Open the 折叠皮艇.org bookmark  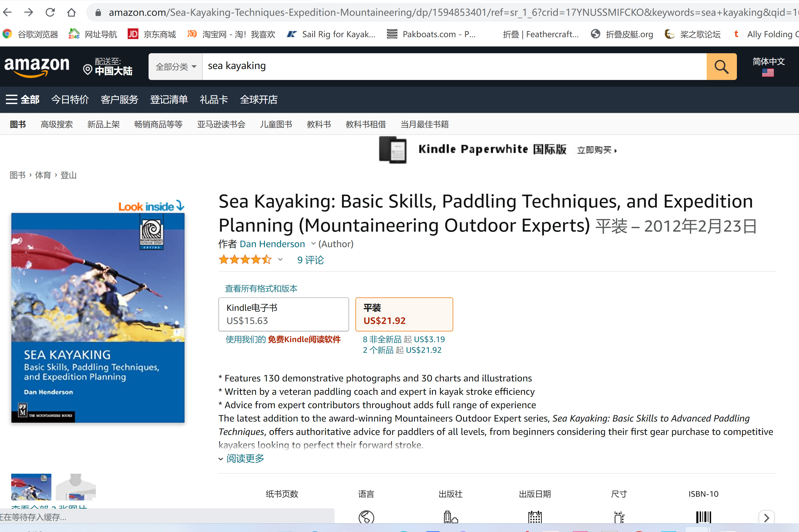[x=622, y=34]
